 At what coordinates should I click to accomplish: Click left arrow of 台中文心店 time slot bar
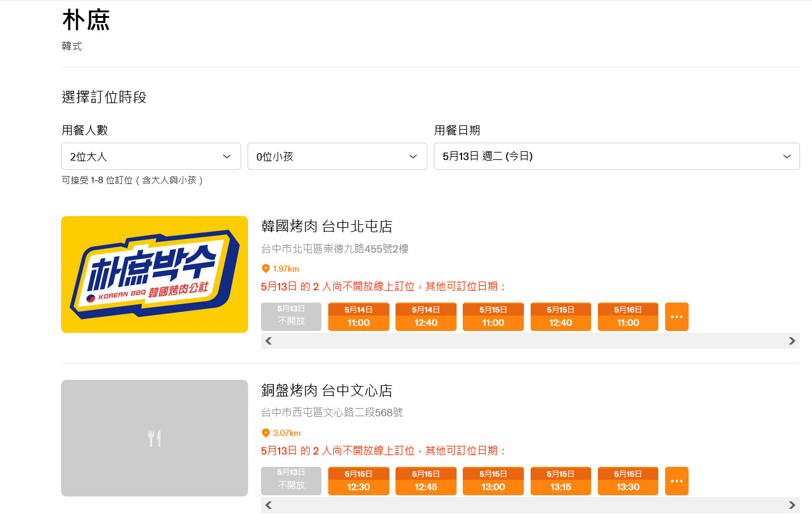click(x=268, y=505)
